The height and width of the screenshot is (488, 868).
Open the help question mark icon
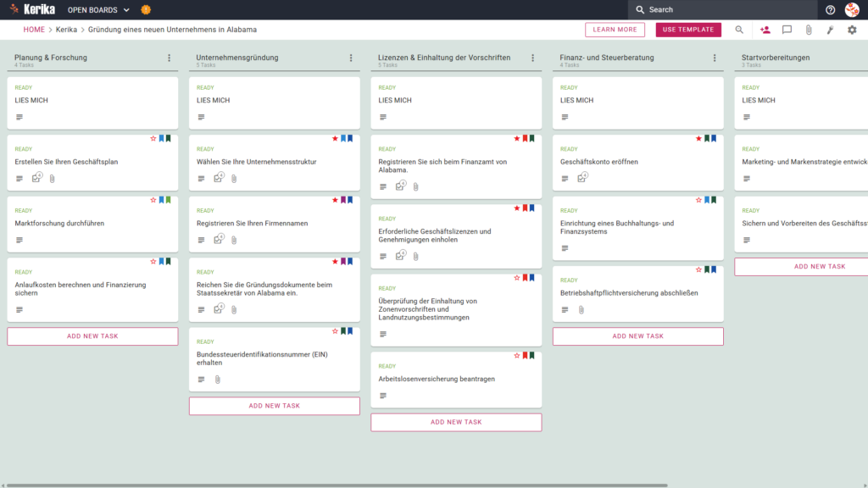coord(830,10)
